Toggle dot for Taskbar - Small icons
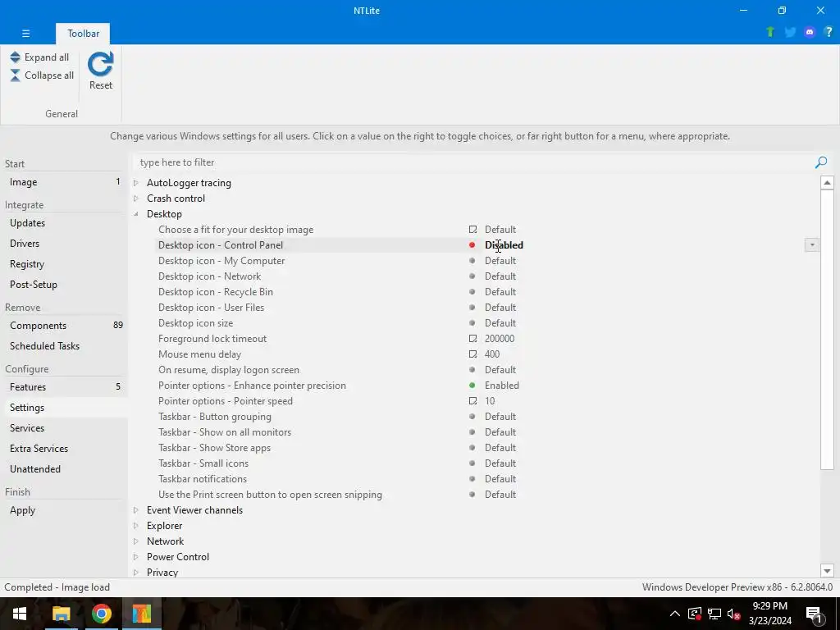The width and height of the screenshot is (840, 630). (x=472, y=463)
